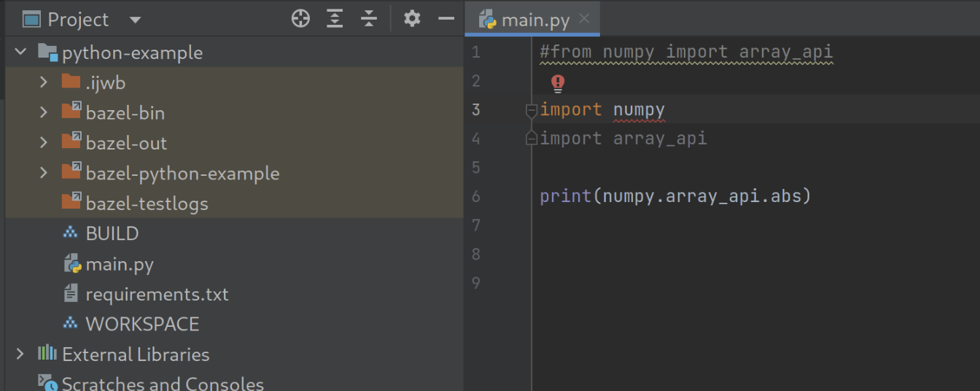
Task: Open the Project panel gear settings
Action: pos(412,18)
